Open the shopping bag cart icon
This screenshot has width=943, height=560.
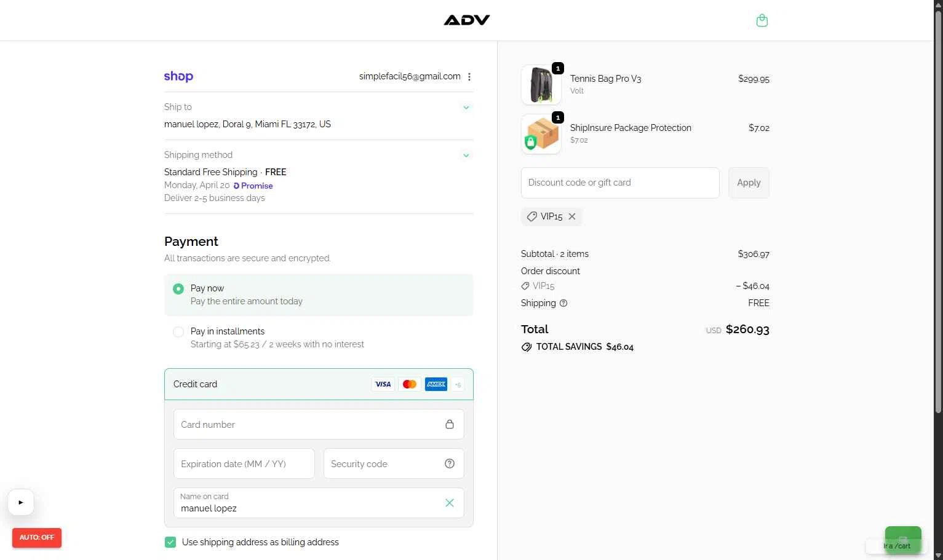[x=762, y=20]
